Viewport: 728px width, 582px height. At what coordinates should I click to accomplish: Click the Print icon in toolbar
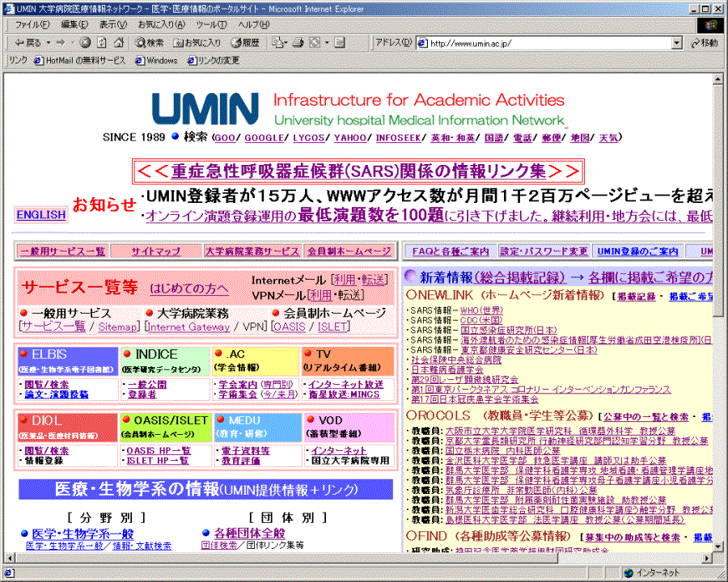pyautogui.click(x=298, y=43)
